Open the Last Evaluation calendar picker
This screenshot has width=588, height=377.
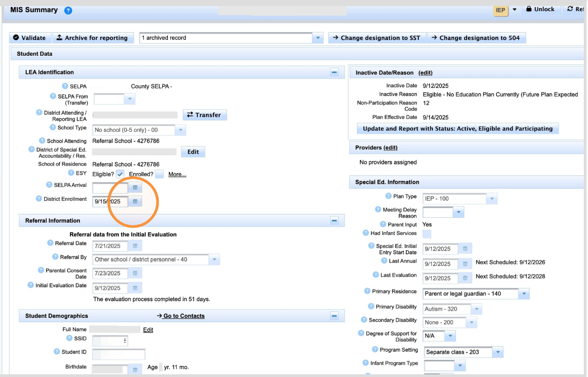(465, 278)
